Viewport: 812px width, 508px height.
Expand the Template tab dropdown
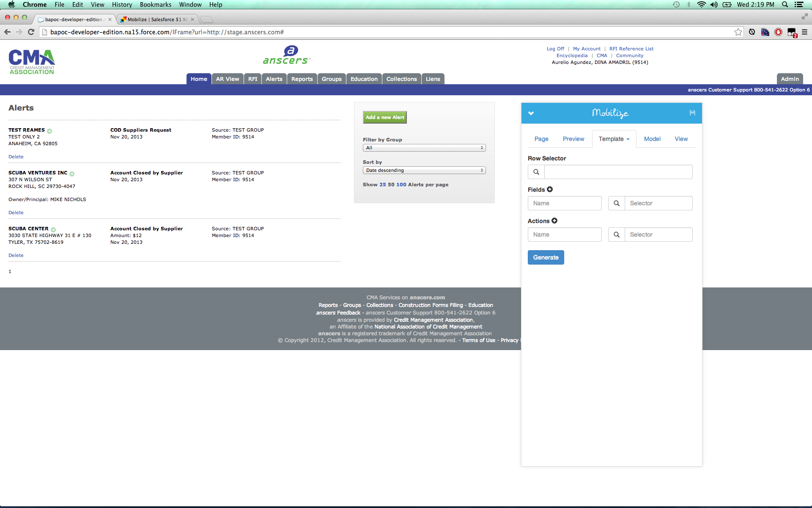pos(614,139)
